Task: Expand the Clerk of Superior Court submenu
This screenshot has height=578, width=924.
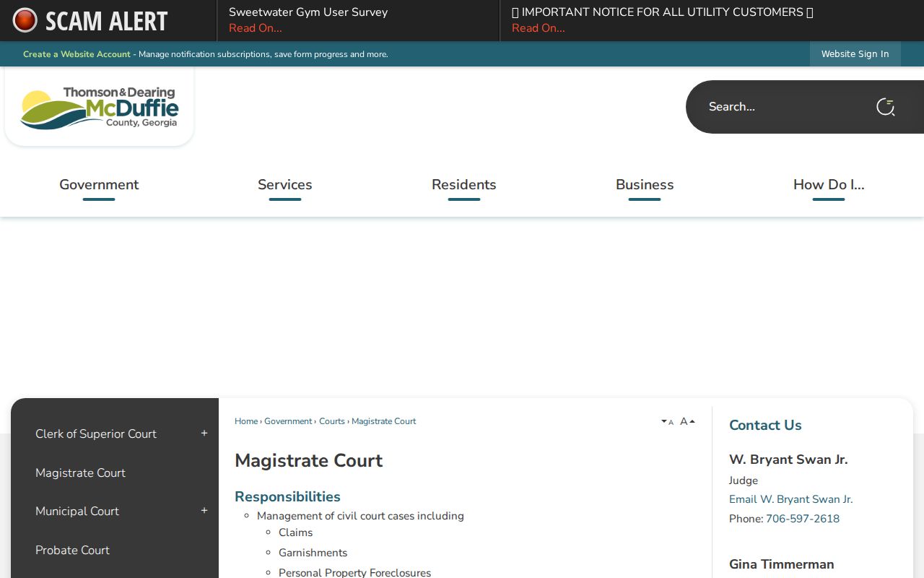Action: click(204, 433)
